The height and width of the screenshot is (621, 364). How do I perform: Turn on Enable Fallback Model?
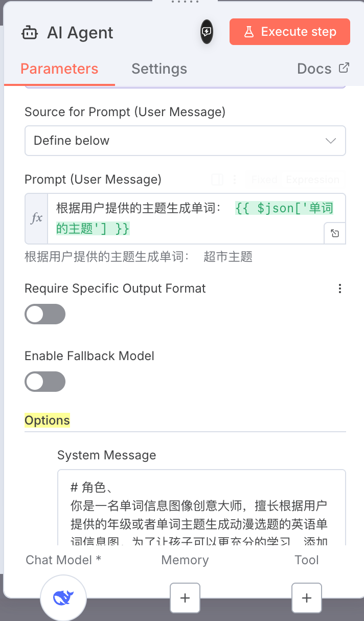tap(45, 382)
